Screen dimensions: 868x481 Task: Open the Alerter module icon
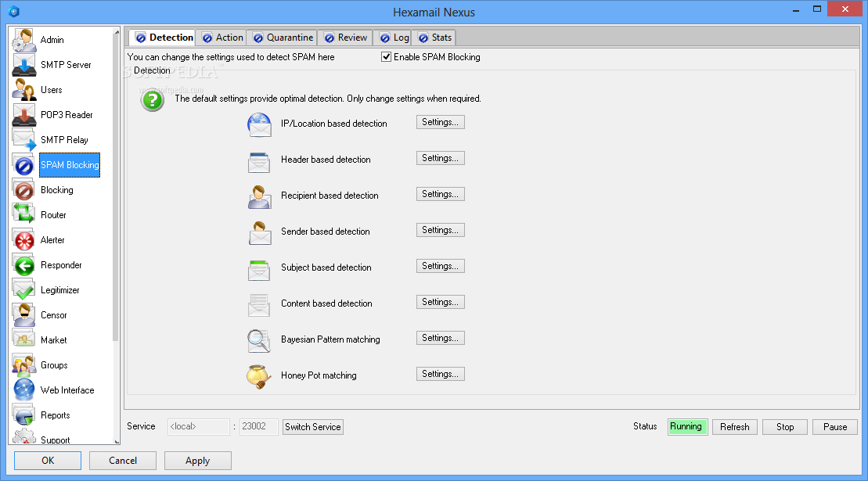point(24,240)
